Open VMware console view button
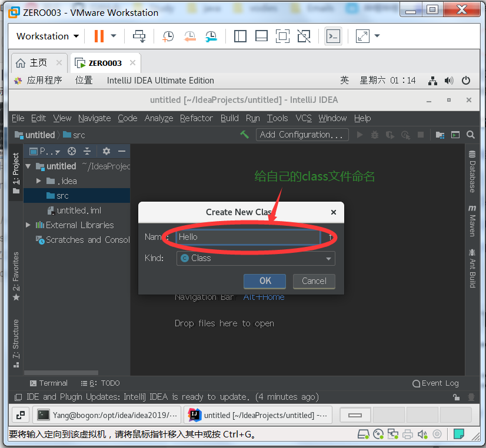 (x=333, y=36)
